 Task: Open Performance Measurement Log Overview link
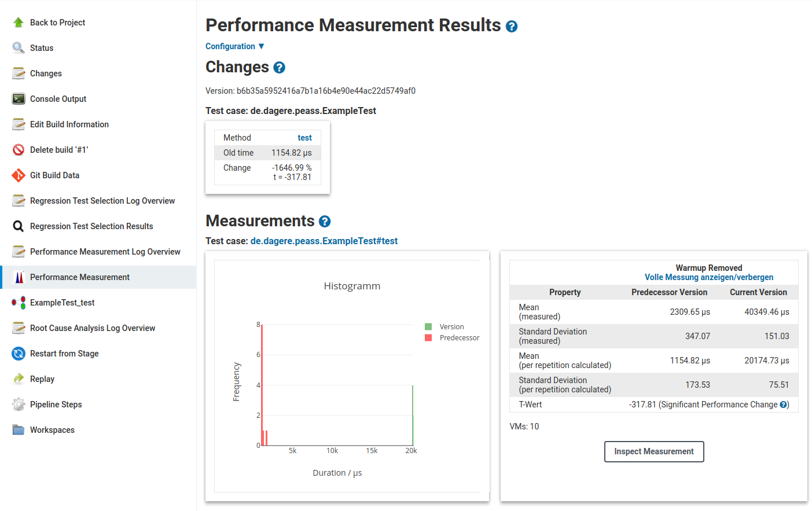(x=105, y=252)
